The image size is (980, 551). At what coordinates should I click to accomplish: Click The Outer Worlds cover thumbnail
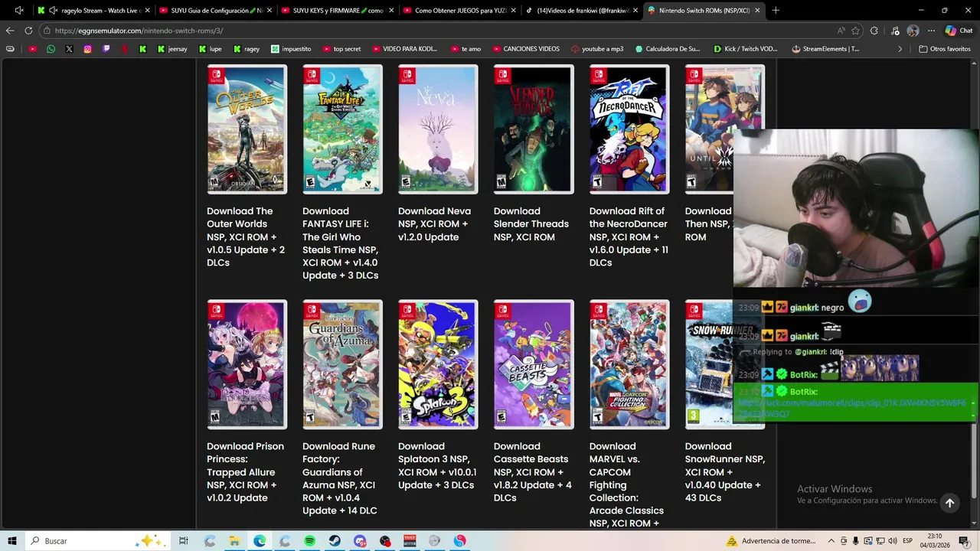click(x=247, y=129)
